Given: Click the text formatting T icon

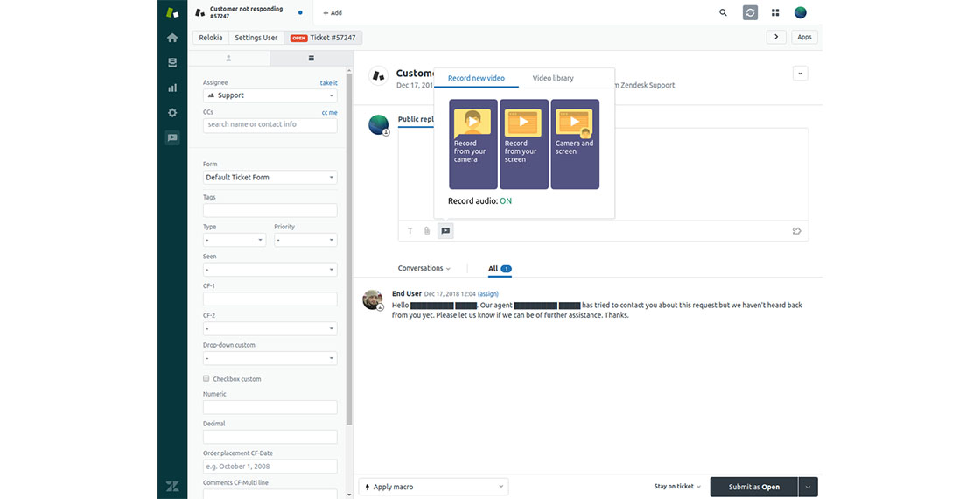Looking at the screenshot, I should [410, 231].
